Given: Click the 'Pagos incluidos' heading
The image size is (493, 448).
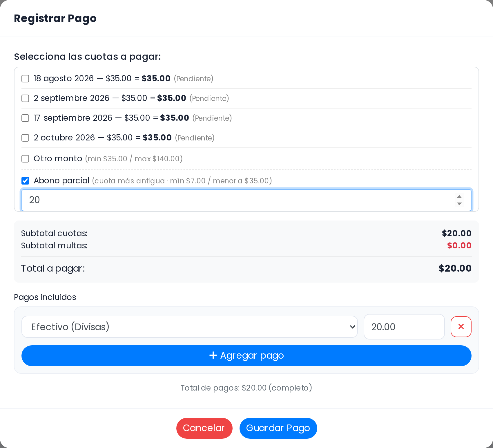Looking at the screenshot, I should click(45, 297).
